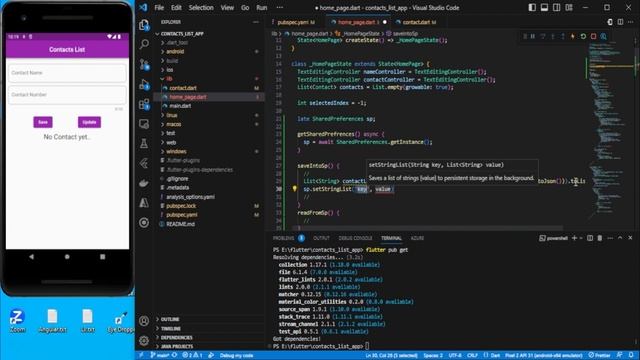Click the Prettier status bar item
Image resolution: width=640 pixels, height=360 pixels.
[x=600, y=355]
